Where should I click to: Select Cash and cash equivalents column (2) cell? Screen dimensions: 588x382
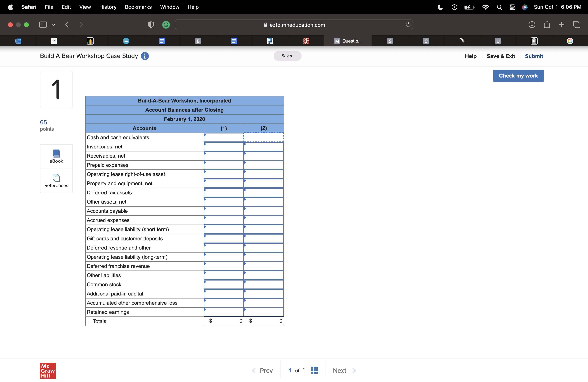(264, 137)
